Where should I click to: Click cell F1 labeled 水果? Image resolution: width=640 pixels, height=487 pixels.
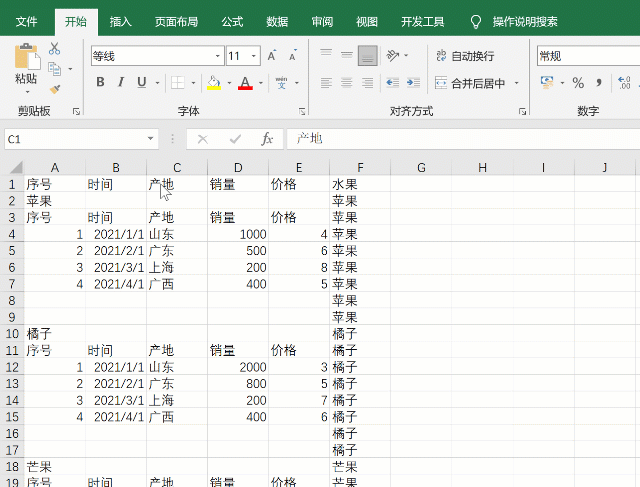[x=360, y=184]
